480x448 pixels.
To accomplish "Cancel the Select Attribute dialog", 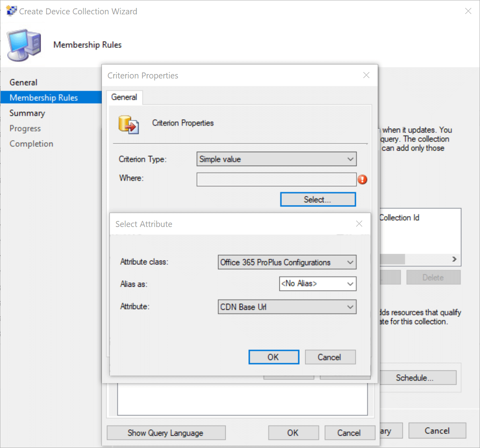I will [330, 357].
